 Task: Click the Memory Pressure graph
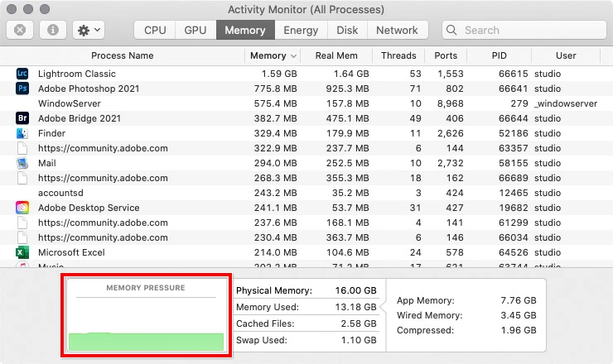147,315
